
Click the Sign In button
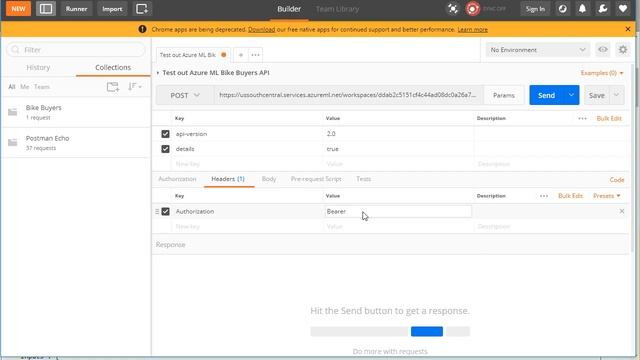pos(535,9)
